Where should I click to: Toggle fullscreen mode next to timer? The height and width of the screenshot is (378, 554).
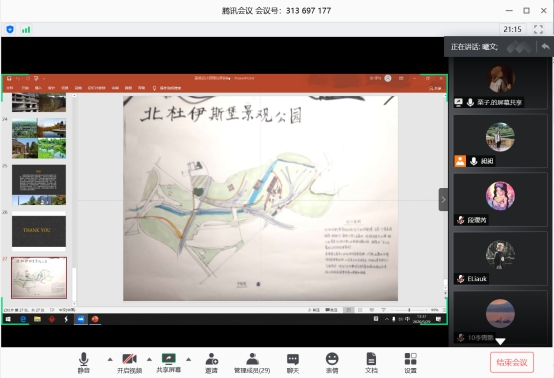[x=538, y=29]
